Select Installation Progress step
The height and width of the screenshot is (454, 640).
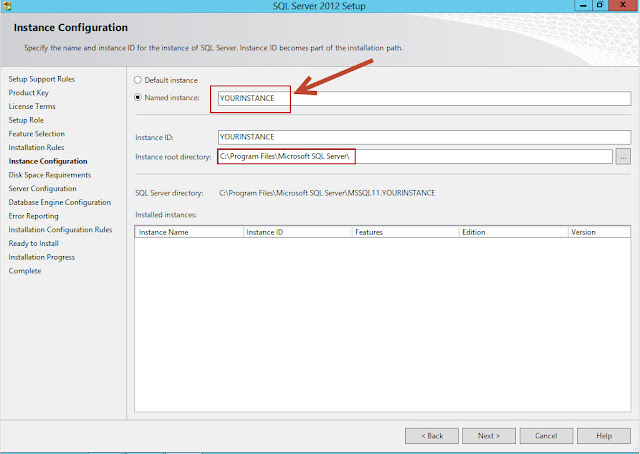click(42, 257)
